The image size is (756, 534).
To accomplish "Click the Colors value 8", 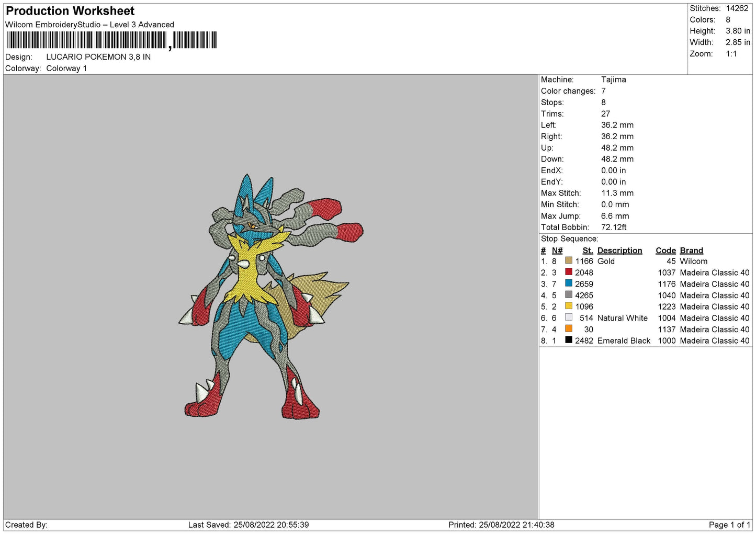I will click(x=728, y=20).
